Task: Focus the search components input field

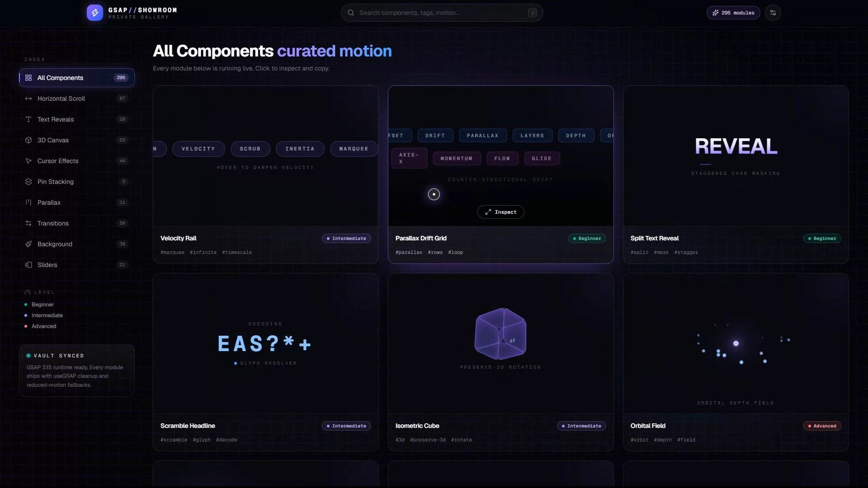Action: pyautogui.click(x=442, y=13)
